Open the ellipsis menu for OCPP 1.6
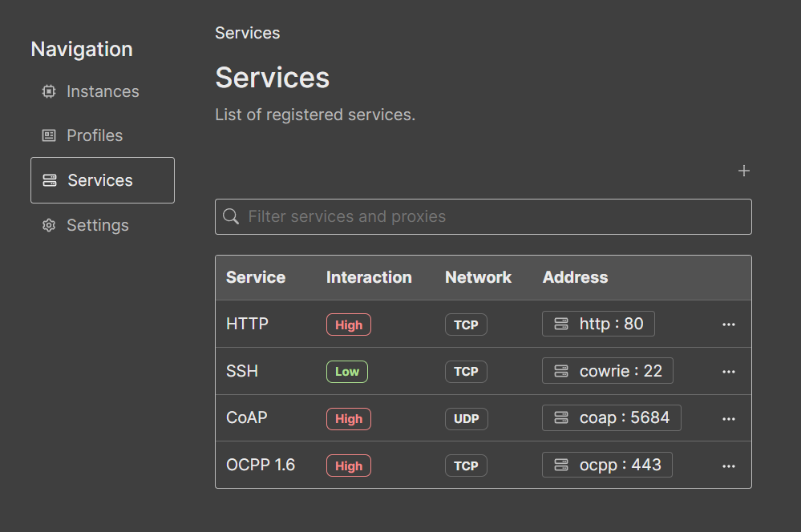 [x=728, y=465]
